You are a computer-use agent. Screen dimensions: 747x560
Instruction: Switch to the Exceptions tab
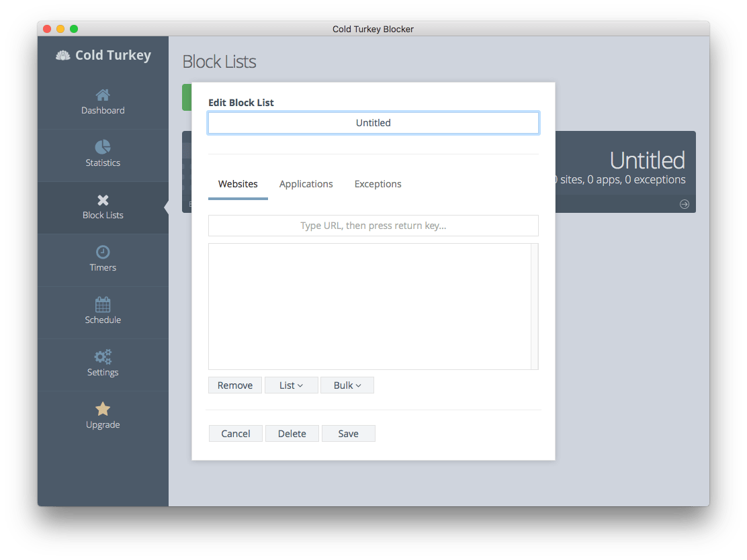(x=378, y=184)
